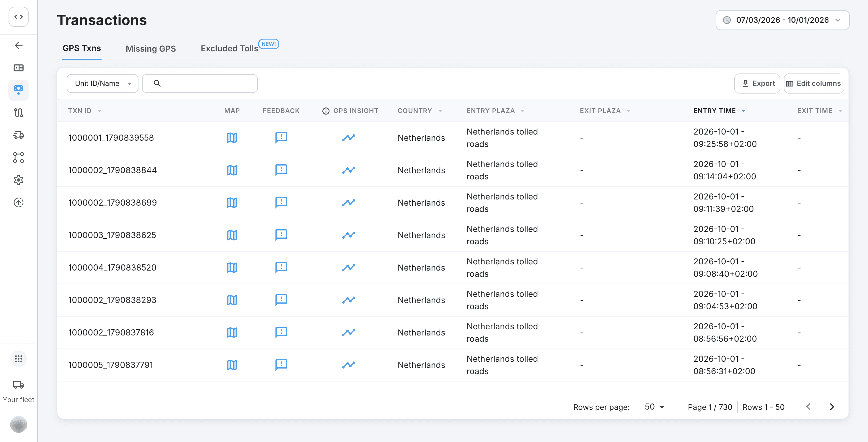Toggle the sidebar collapse code-bracket button
868x442 pixels.
[x=19, y=17]
